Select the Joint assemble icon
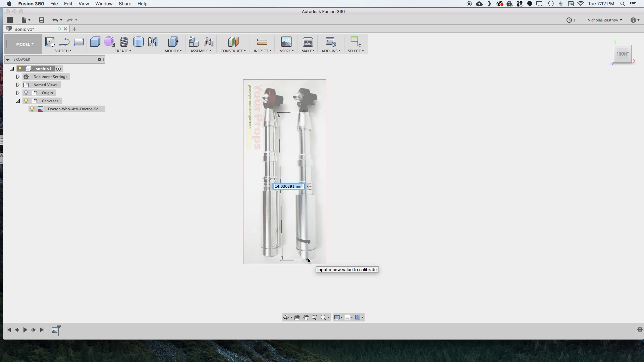The width and height of the screenshot is (644, 362). [x=209, y=42]
